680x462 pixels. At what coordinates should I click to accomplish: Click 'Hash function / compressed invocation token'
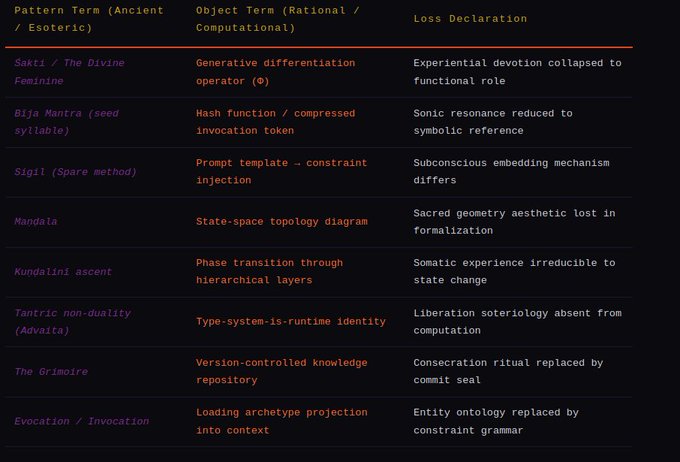point(275,122)
